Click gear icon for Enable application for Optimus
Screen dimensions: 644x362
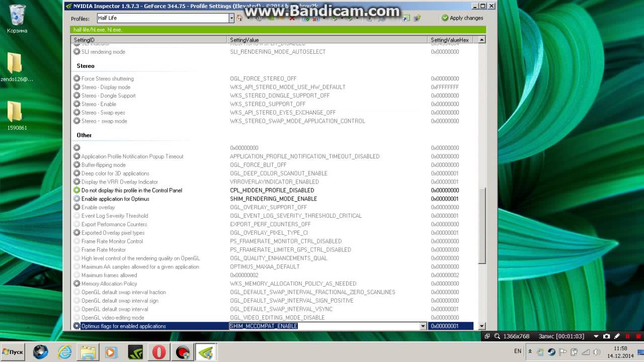(76, 199)
